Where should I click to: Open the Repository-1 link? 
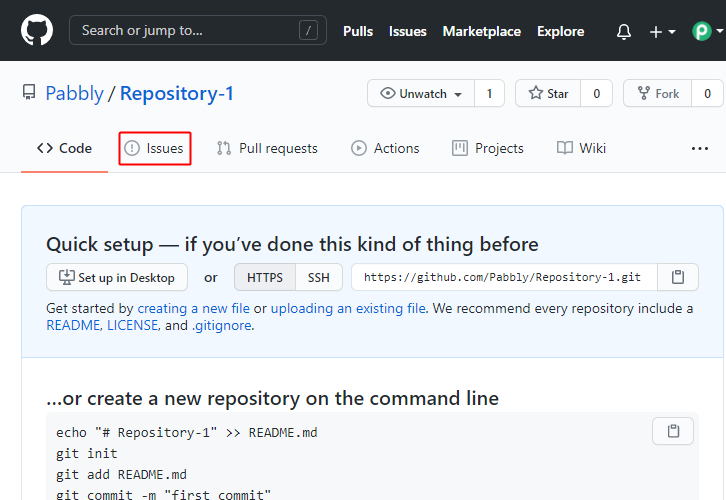[177, 94]
